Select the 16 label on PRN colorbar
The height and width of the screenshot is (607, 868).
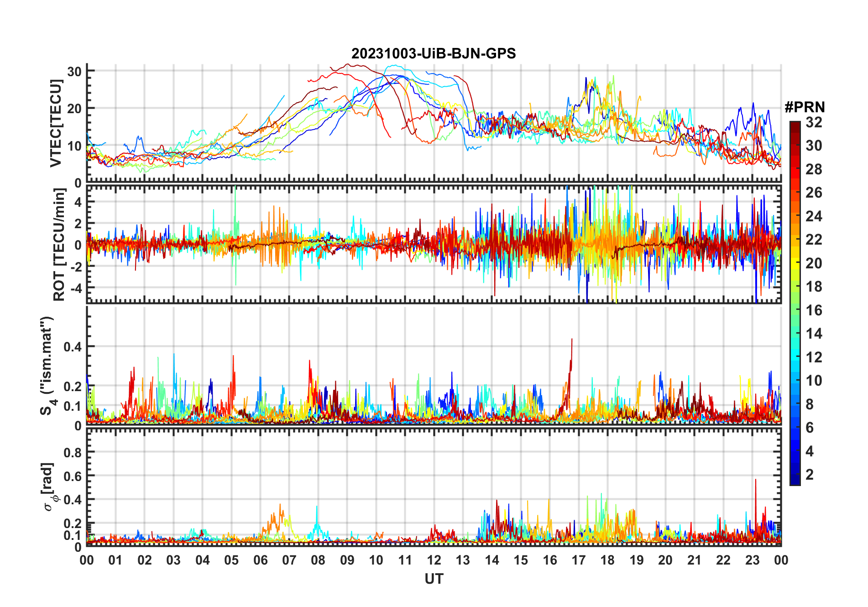[814, 310]
